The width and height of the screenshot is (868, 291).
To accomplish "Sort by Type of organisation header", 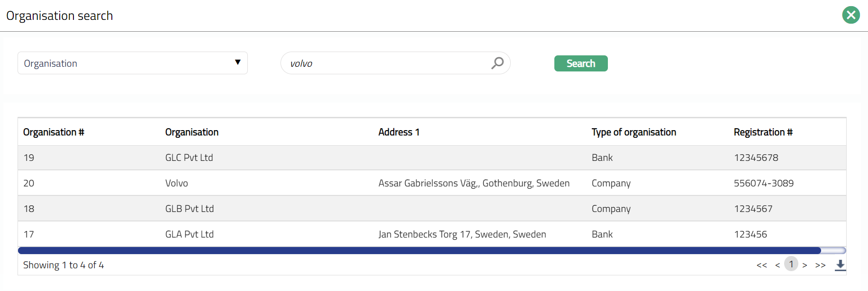I will click(x=633, y=132).
